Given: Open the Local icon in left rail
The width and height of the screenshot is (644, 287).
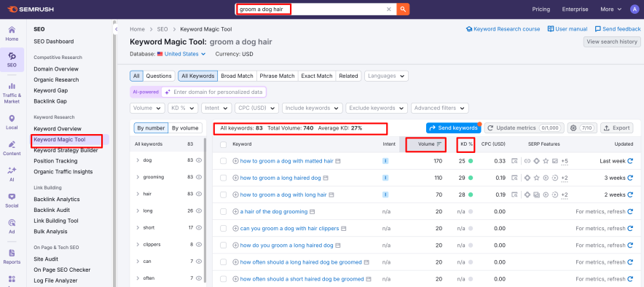Looking at the screenshot, I should click(x=12, y=122).
